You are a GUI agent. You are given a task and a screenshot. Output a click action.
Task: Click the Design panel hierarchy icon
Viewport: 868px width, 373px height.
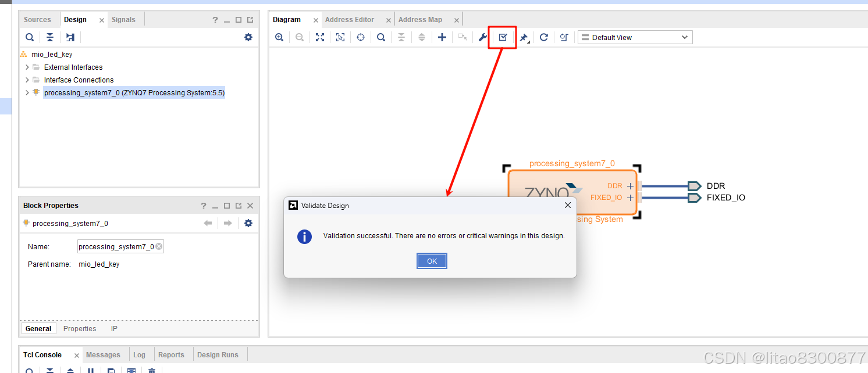[x=70, y=37]
